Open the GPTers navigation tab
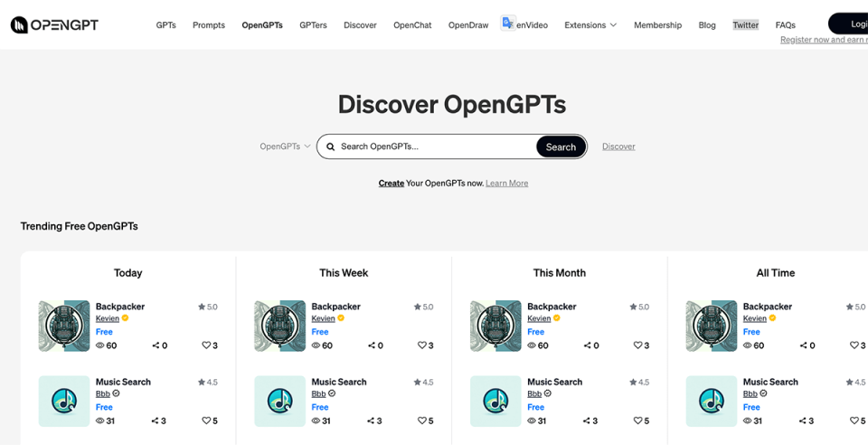Image resolution: width=868 pixels, height=445 pixels. point(315,25)
